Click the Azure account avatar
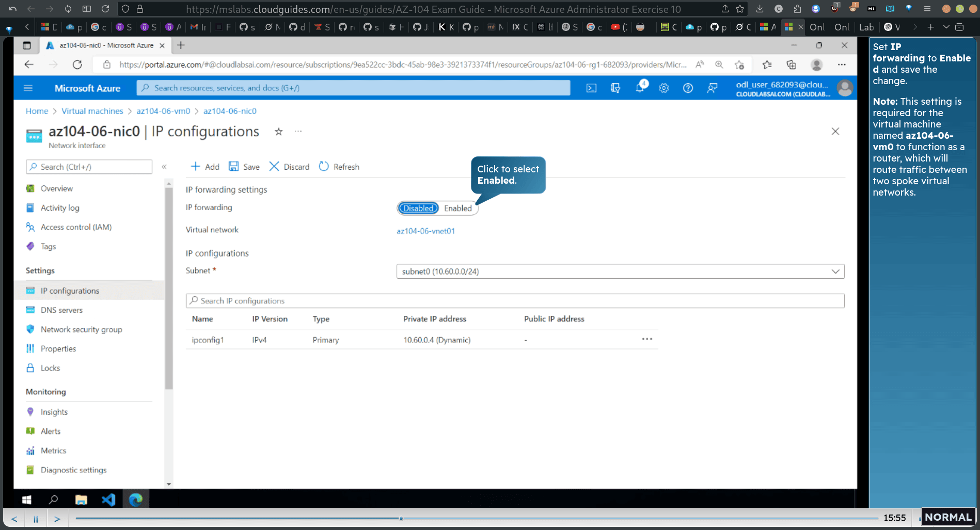This screenshot has width=980, height=530. click(x=845, y=88)
